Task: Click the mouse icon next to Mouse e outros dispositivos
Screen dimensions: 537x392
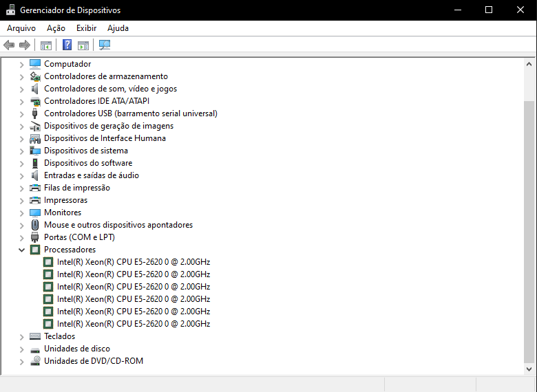Action: tap(35, 225)
